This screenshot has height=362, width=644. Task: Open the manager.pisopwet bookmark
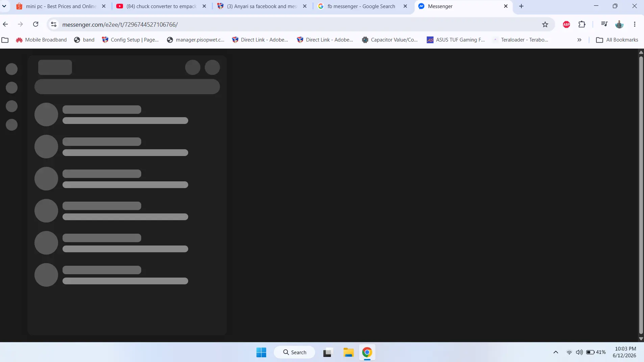[195, 40]
